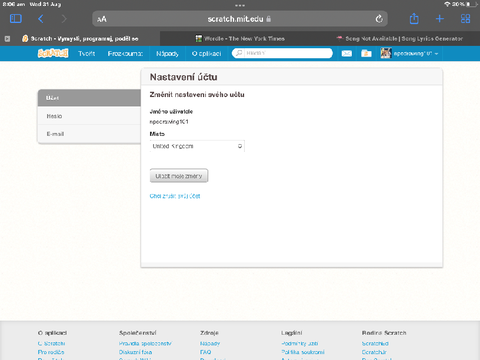Open the Scratch messages envelope icon
This screenshot has height=360, width=480.
pos(347,53)
